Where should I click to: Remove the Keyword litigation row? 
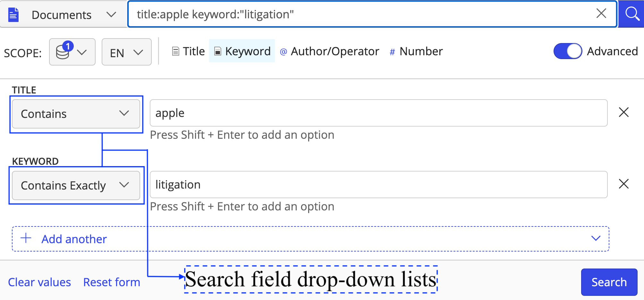tap(623, 184)
